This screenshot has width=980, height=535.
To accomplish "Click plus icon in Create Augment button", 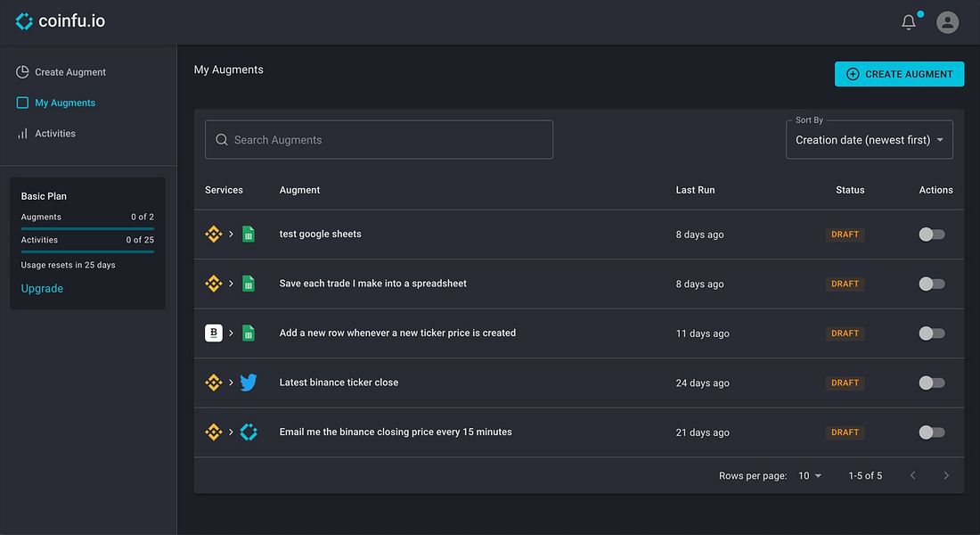I will pos(853,74).
